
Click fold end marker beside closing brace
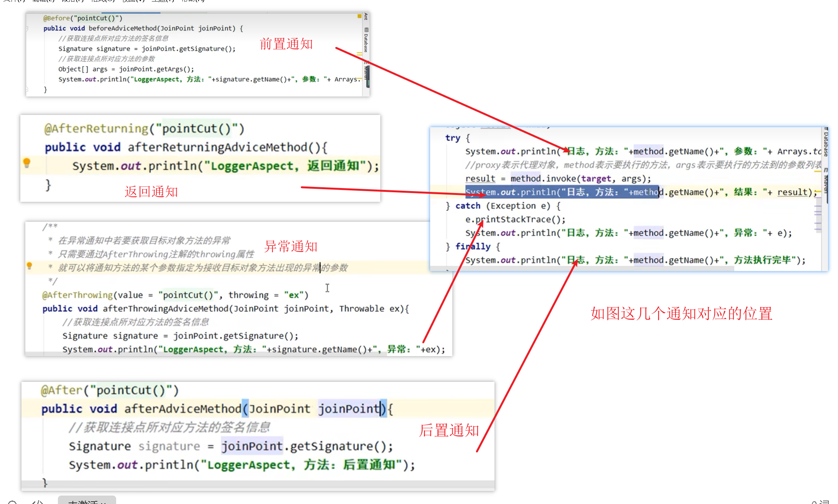27,90
